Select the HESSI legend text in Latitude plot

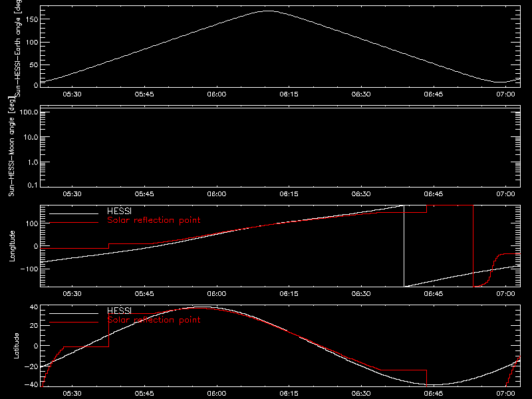pos(119,311)
